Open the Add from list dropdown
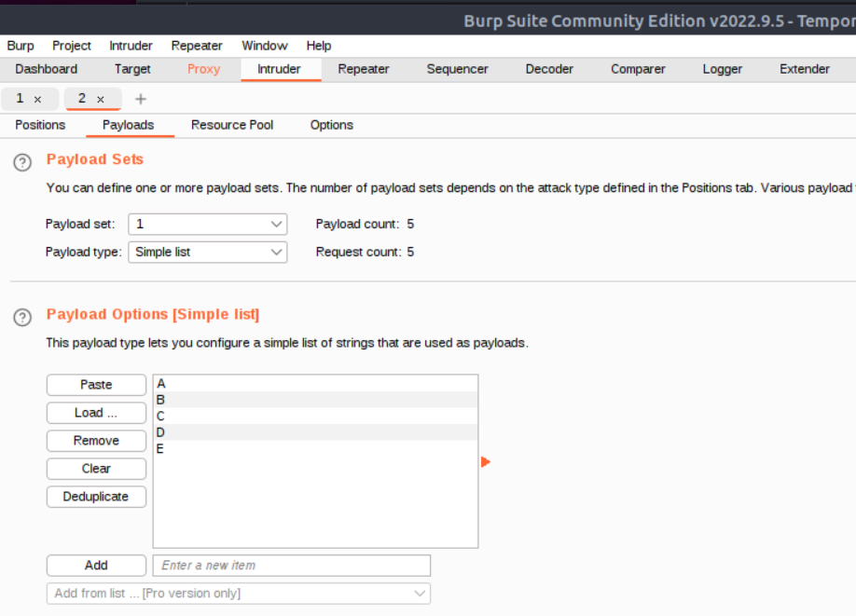The image size is (856, 616). tap(238, 594)
